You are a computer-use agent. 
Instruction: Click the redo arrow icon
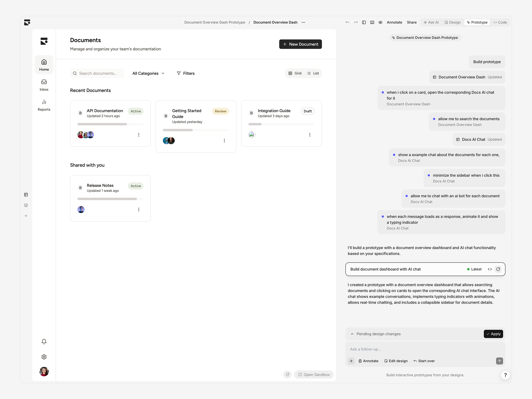pyautogui.click(x=355, y=22)
